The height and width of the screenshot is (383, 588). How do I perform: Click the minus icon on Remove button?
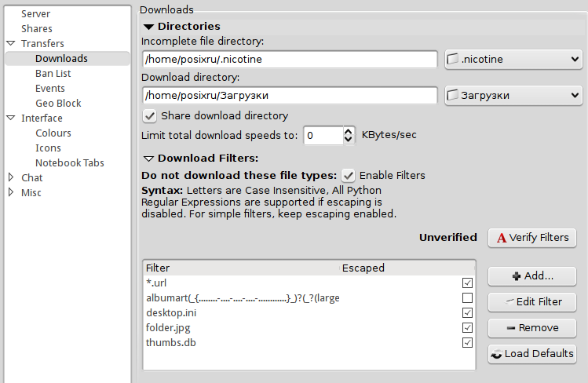511,328
